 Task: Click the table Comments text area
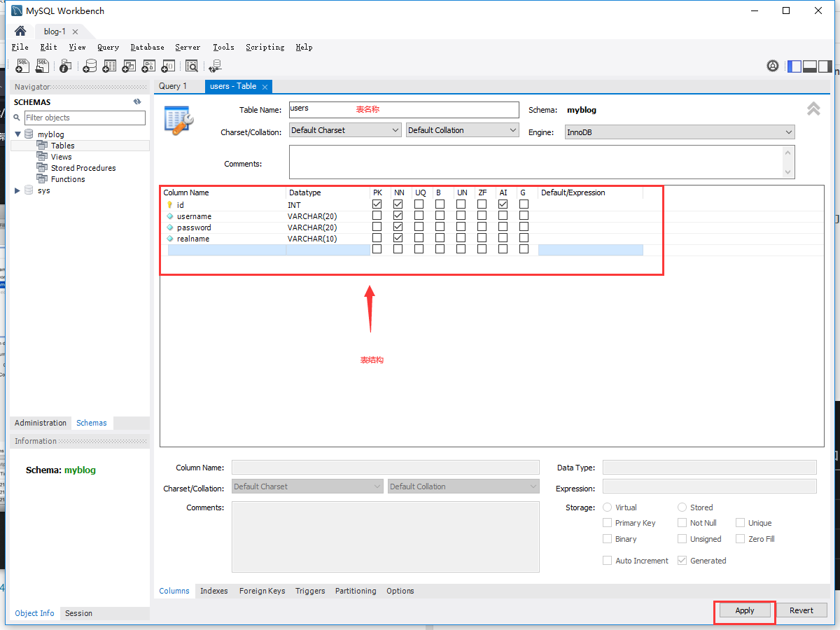(x=542, y=162)
